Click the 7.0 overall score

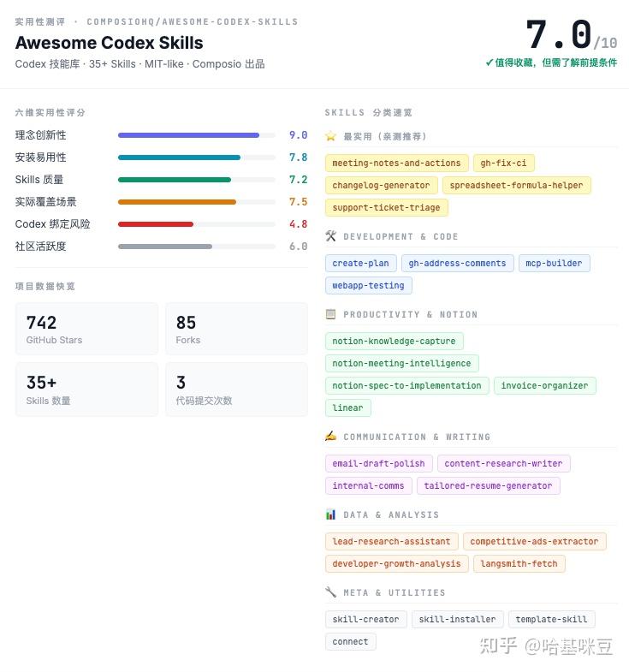click(x=559, y=34)
